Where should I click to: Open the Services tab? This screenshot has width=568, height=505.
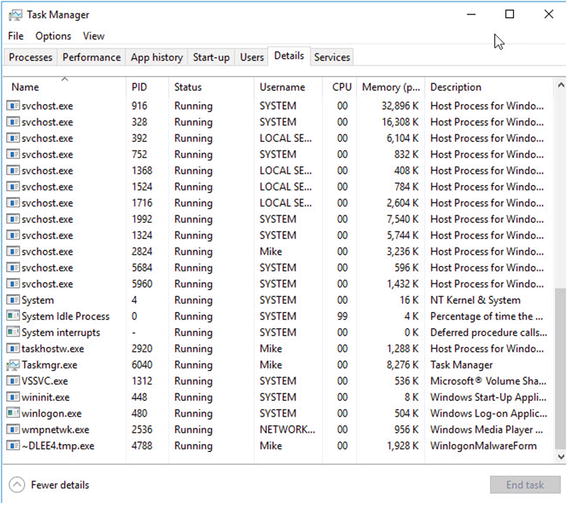click(332, 57)
